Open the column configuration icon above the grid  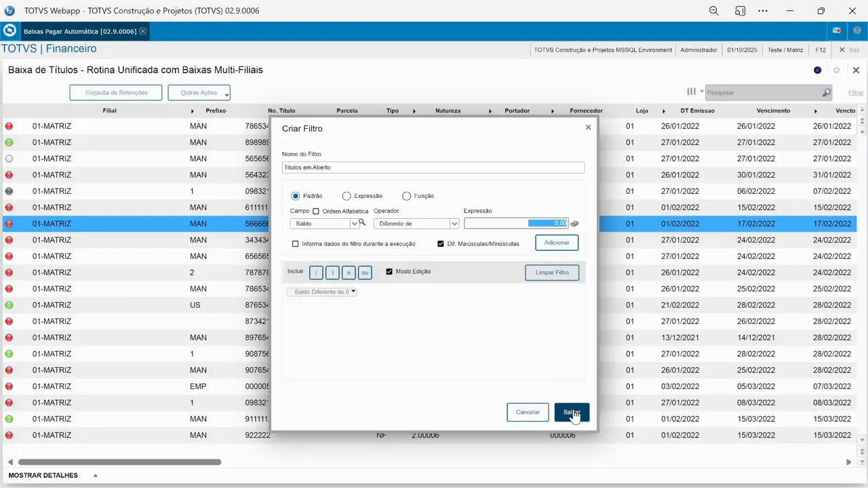click(x=691, y=91)
